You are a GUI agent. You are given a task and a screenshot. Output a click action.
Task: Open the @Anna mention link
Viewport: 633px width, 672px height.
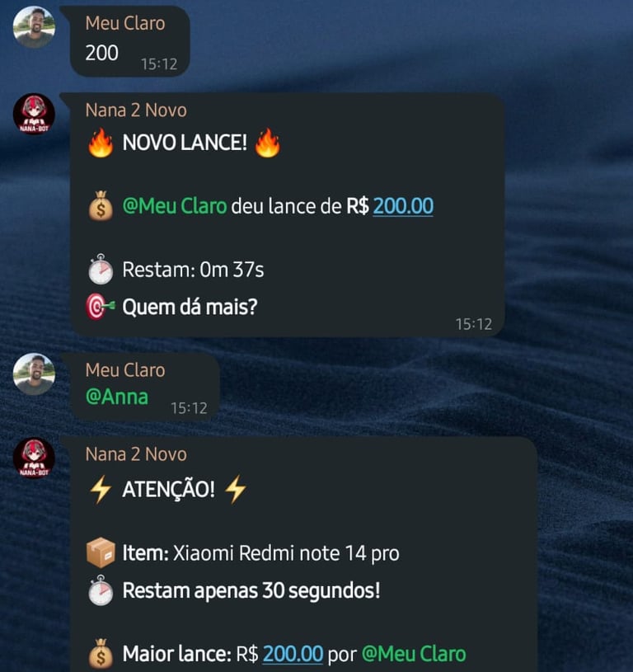117,397
